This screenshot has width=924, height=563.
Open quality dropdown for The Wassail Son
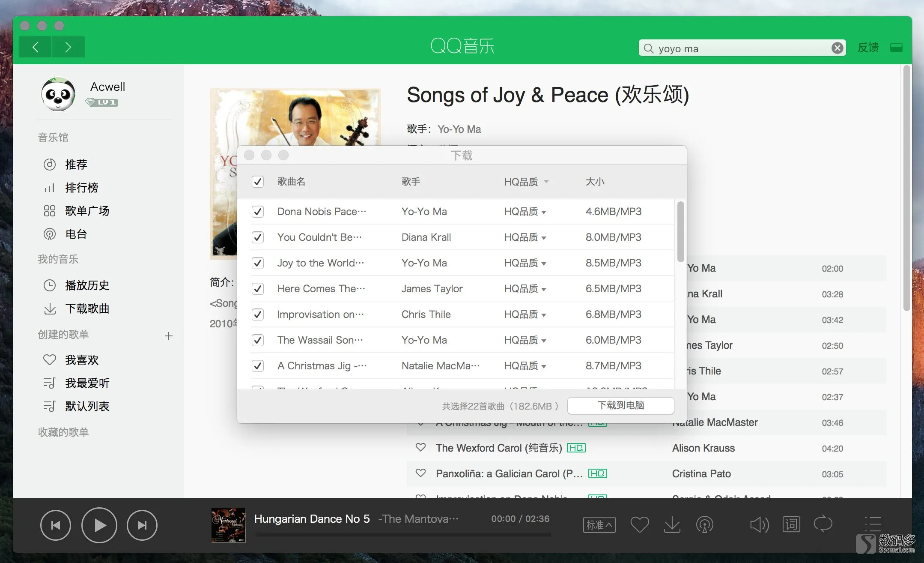(525, 340)
